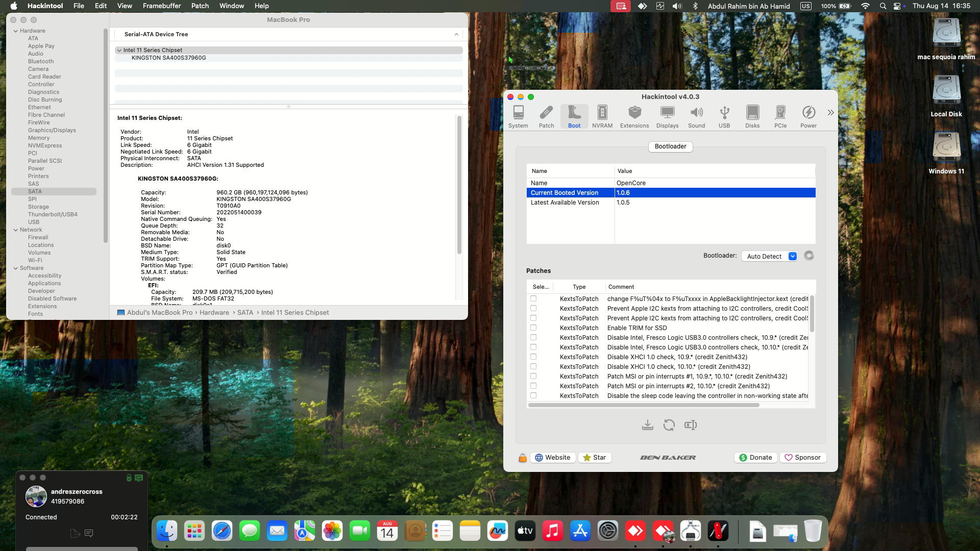The height and width of the screenshot is (551, 980).
Task: Open the Patch menu in menu bar
Action: click(x=200, y=6)
